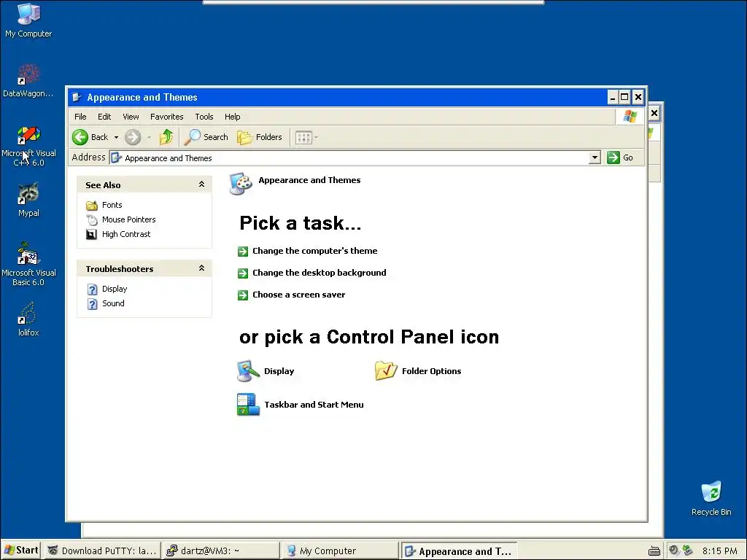747x560 pixels.
Task: Click the Appearance and Themes header icon
Action: 241,184
